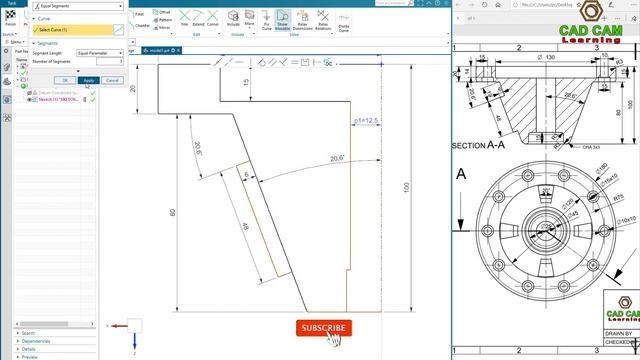Select the Chamfer tool
This screenshot has height=360, width=640.
click(x=140, y=25)
